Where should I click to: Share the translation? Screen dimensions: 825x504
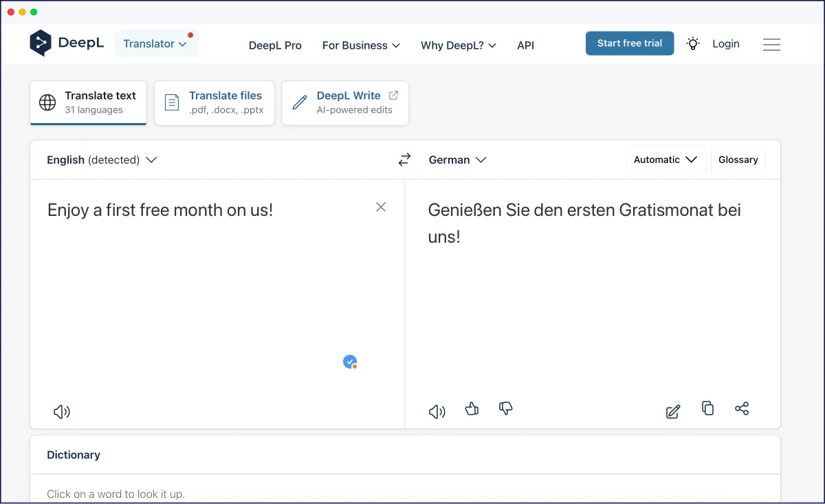[x=742, y=408]
